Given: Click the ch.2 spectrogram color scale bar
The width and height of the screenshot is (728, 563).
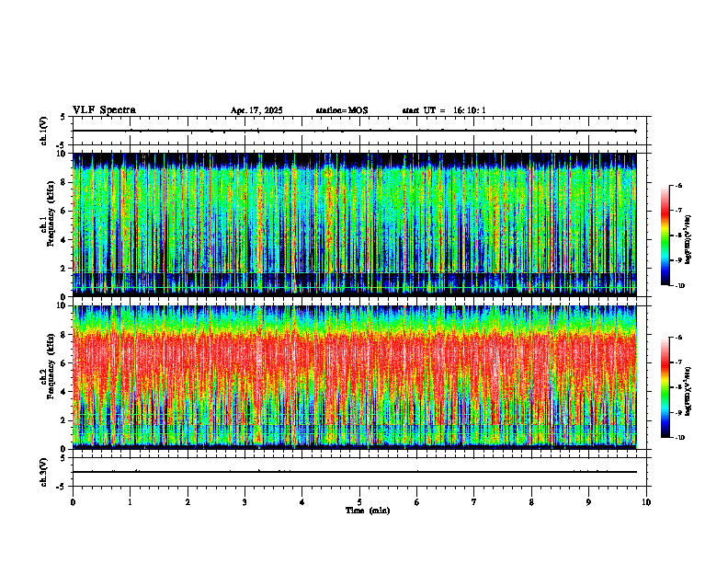Looking at the screenshot, I should (x=665, y=387).
